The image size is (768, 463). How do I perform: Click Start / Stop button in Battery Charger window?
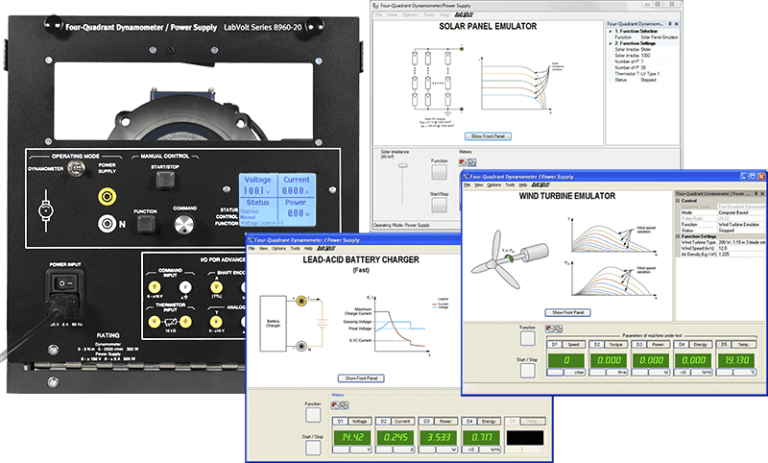click(x=313, y=447)
